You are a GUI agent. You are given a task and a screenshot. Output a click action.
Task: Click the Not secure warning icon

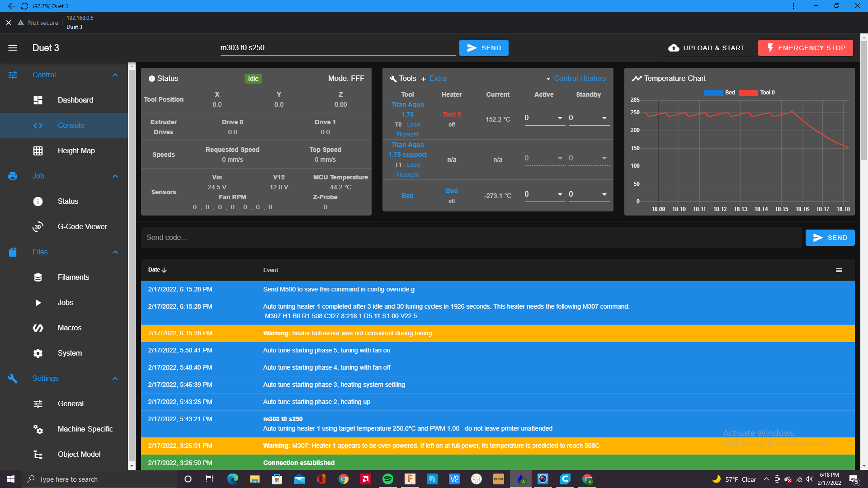21,23
